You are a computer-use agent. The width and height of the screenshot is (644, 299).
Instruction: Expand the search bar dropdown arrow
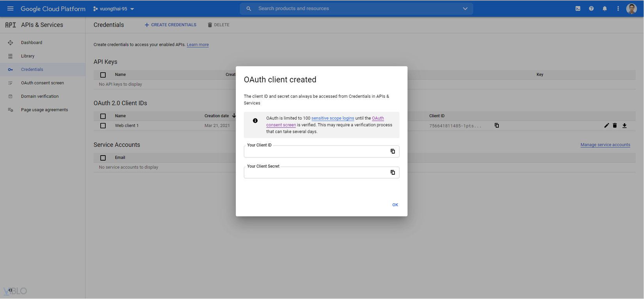(465, 9)
